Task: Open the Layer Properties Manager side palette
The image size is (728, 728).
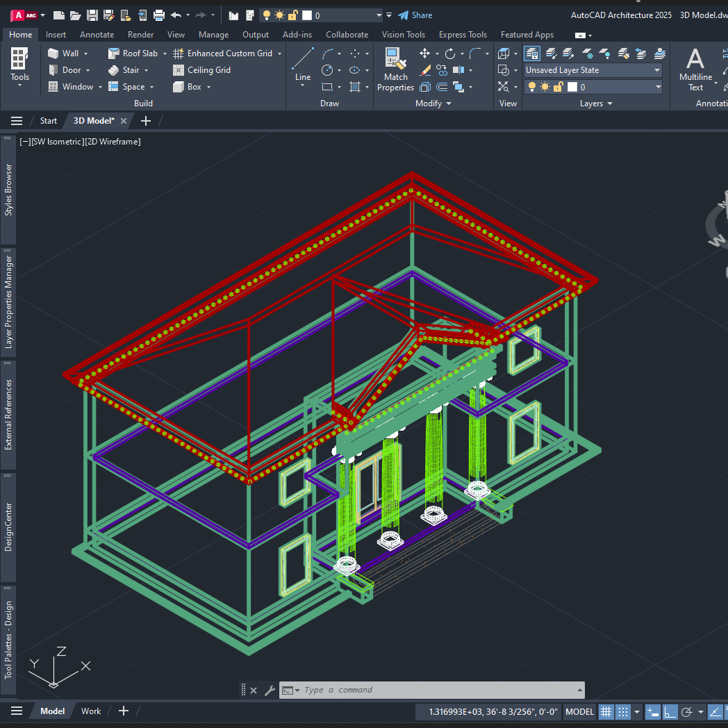Action: 8,302
